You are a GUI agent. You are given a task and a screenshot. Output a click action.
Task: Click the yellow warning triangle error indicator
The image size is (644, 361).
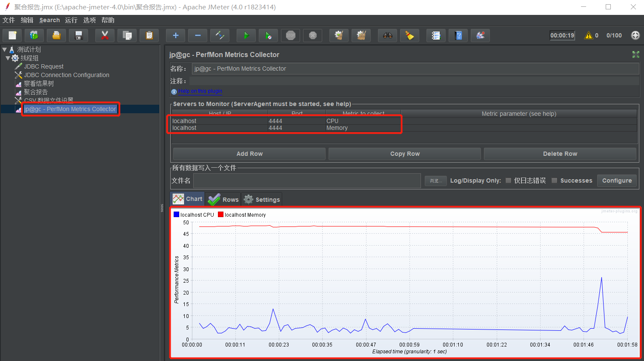(x=589, y=35)
